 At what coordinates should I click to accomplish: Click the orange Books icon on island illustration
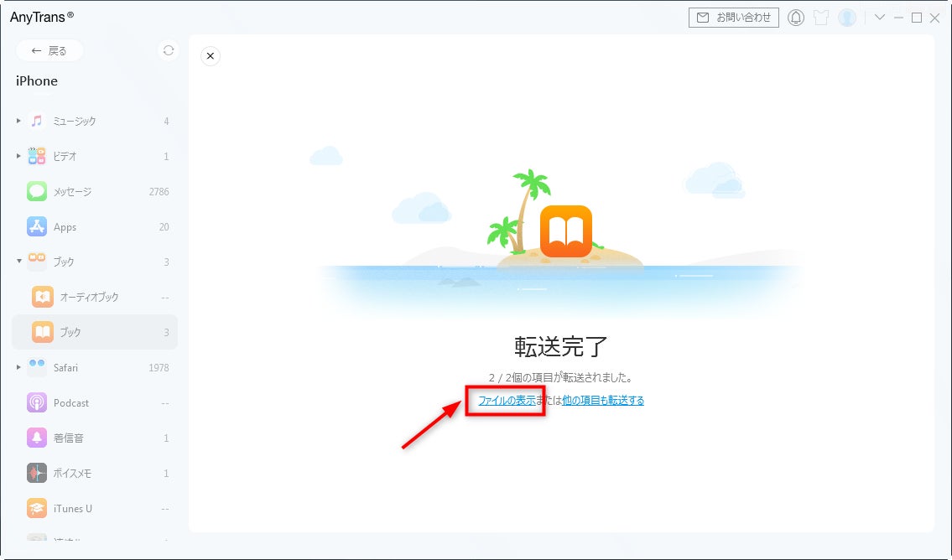(x=566, y=231)
